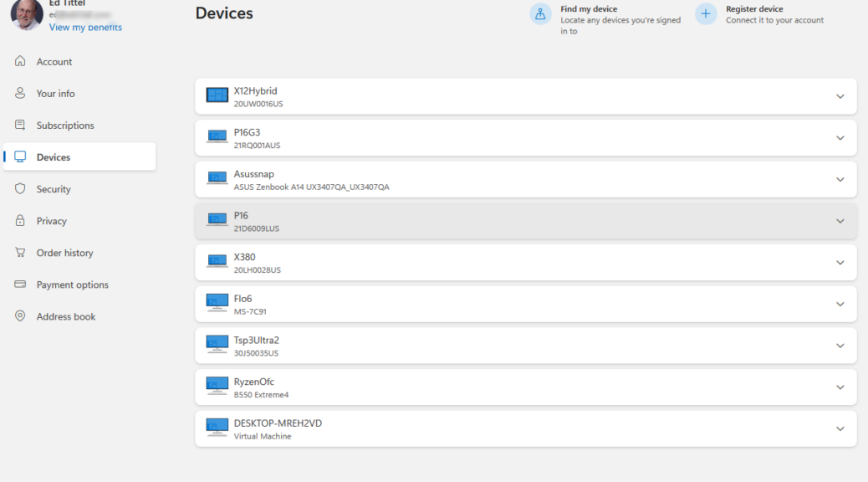
Task: Click the Devices monitor icon in sidebar
Action: pos(20,156)
